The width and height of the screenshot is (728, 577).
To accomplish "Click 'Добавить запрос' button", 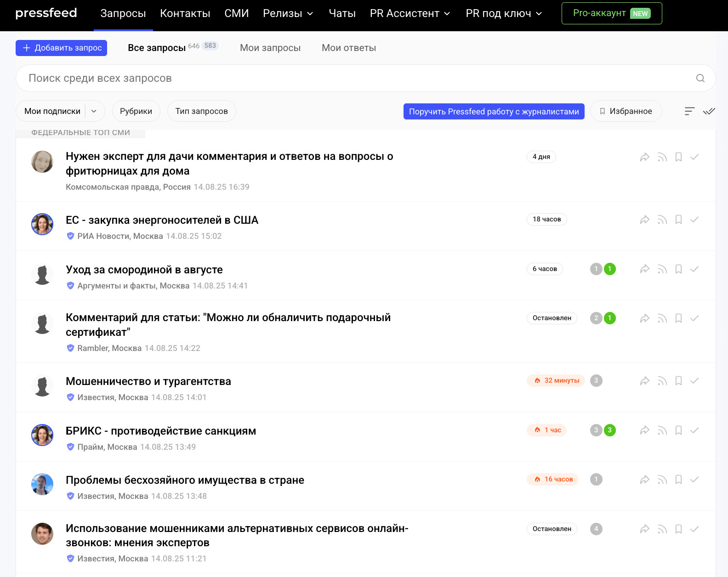I will [x=62, y=48].
